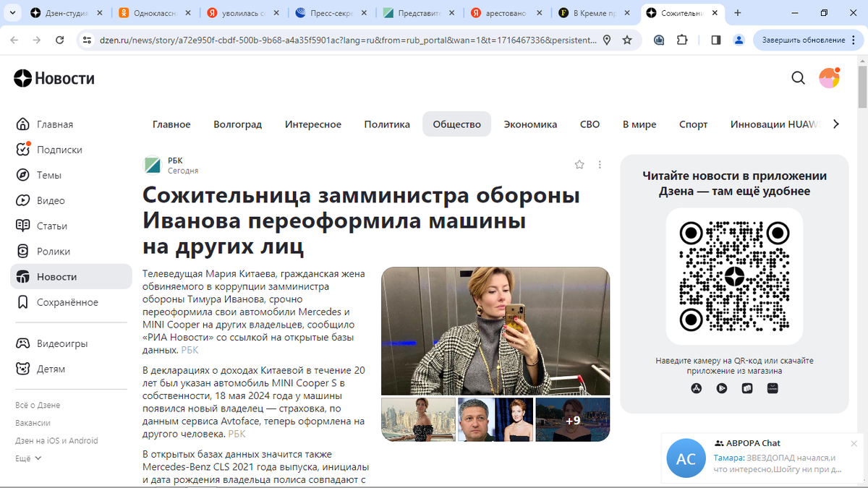Click the address bar URL field
868x488 pixels.
point(347,40)
